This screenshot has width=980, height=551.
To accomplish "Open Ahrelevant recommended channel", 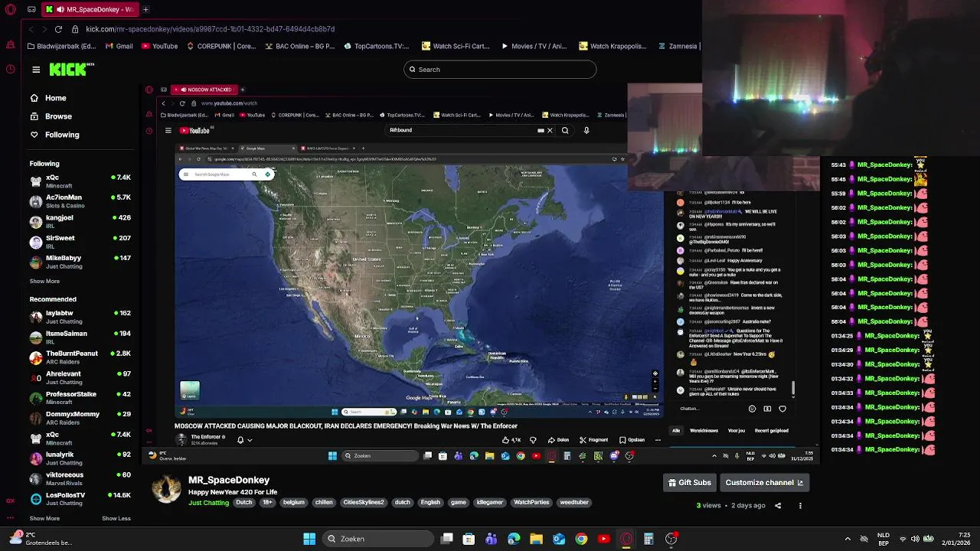I will [x=80, y=378].
